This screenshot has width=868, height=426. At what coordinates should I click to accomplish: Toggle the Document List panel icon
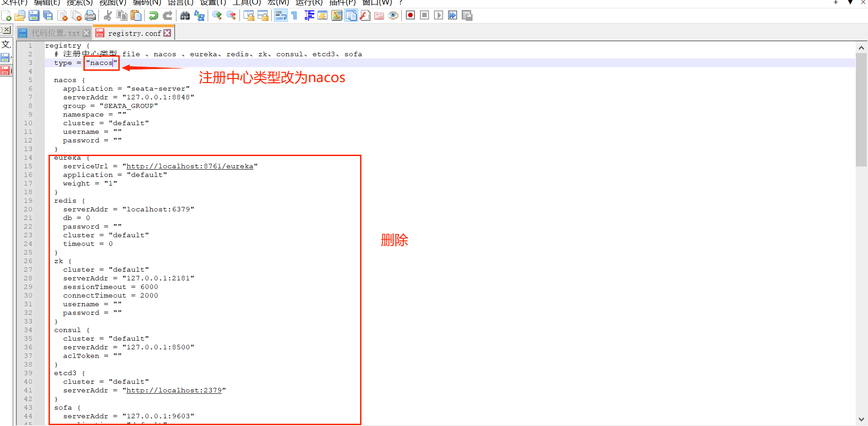[351, 16]
